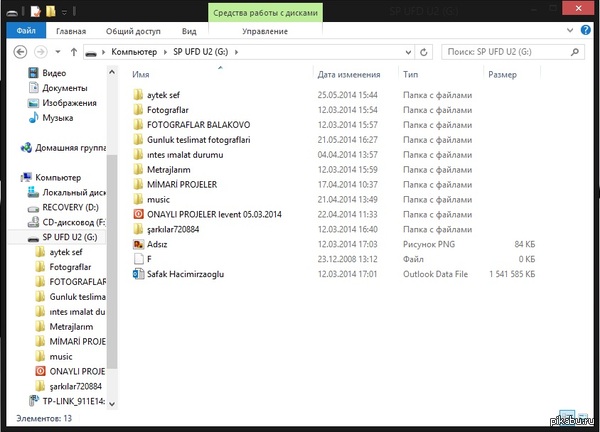Expand the address bar history dropdown
The height and width of the screenshot is (432, 600).
point(408,52)
